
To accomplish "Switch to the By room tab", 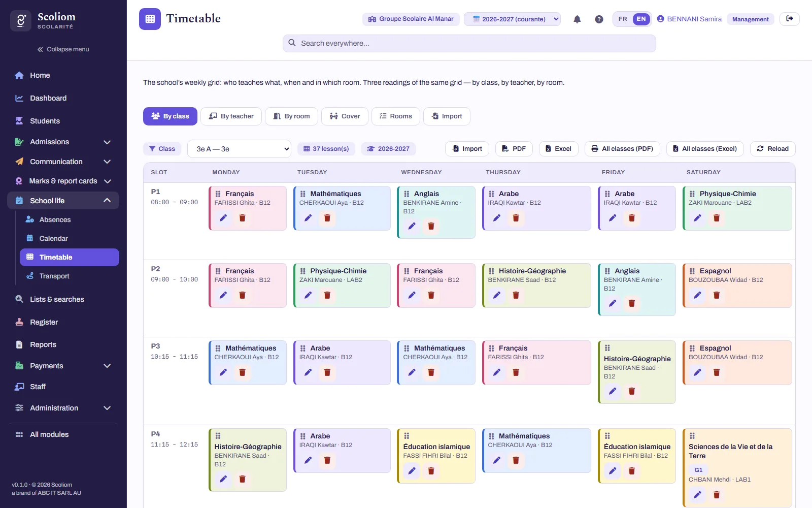I will coord(292,116).
